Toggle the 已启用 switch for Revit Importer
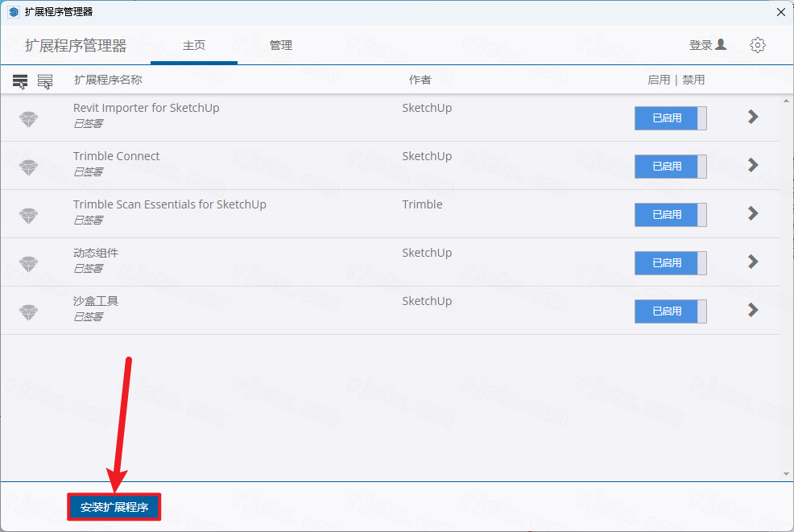The height and width of the screenshot is (532, 794). click(671, 118)
